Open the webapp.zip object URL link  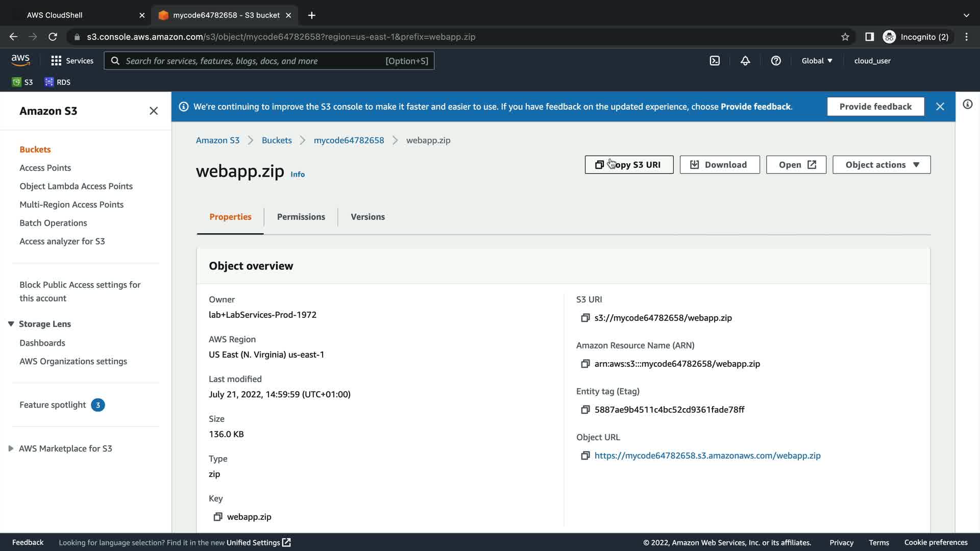click(707, 456)
